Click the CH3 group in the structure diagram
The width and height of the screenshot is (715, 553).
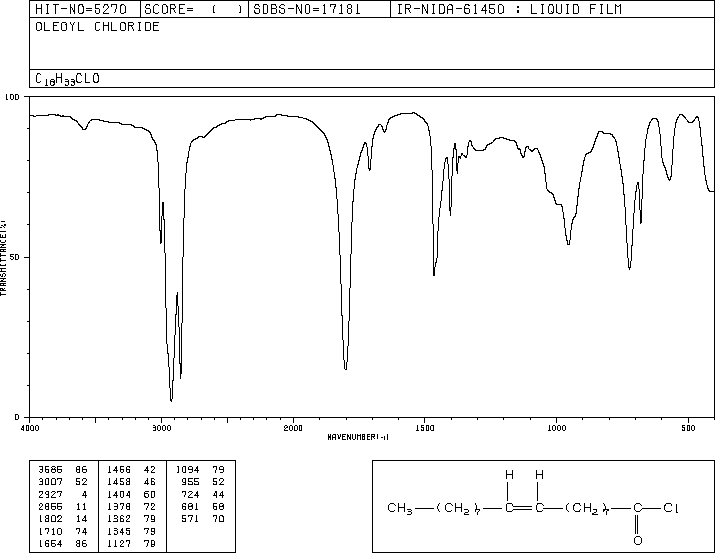coord(400,508)
